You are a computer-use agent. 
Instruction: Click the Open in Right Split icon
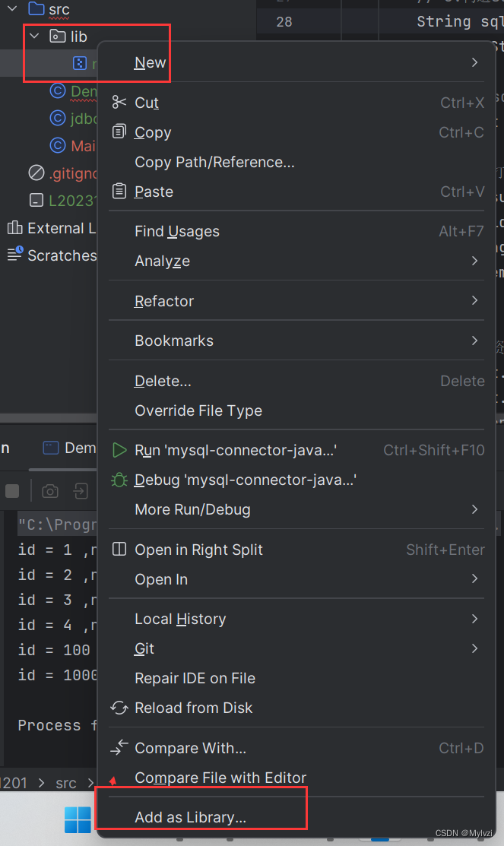click(x=119, y=550)
